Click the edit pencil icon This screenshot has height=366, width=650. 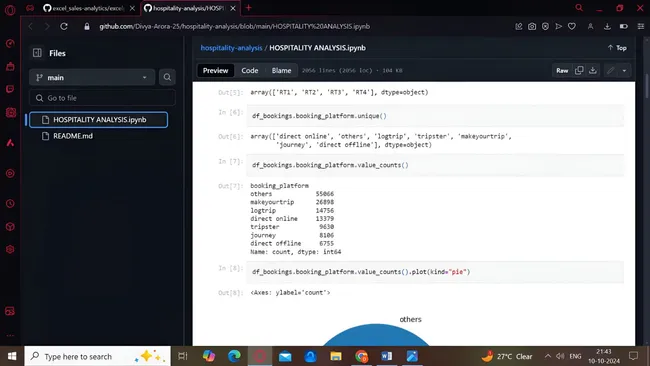(611, 70)
